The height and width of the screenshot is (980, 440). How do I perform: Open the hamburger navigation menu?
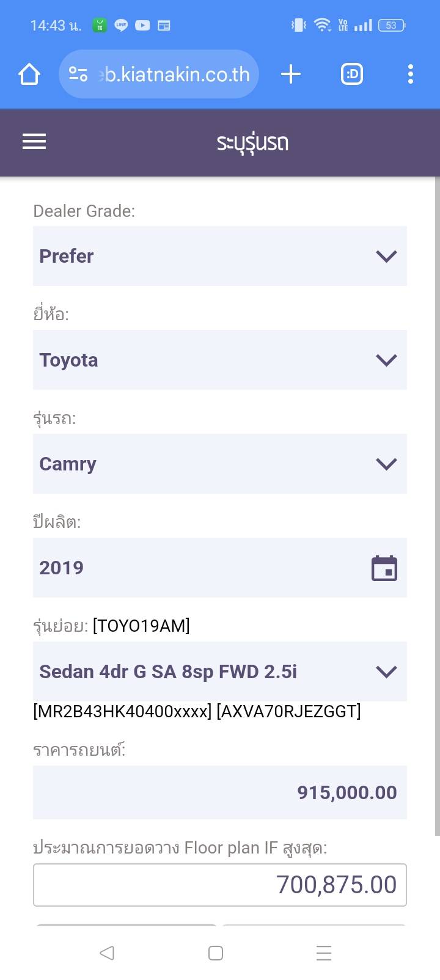[34, 142]
